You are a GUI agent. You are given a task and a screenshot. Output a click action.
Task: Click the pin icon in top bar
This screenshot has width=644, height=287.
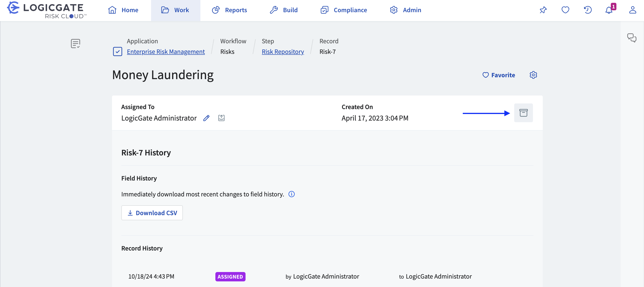pos(543,10)
